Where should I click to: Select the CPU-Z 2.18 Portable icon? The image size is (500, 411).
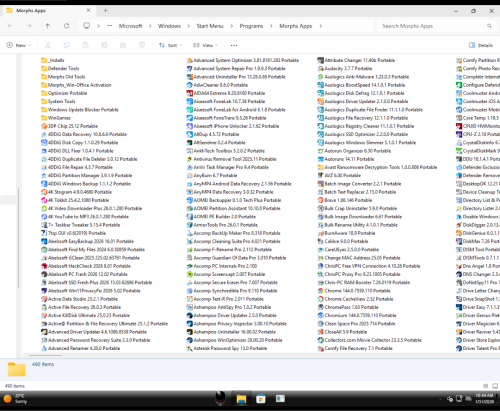click(459, 134)
